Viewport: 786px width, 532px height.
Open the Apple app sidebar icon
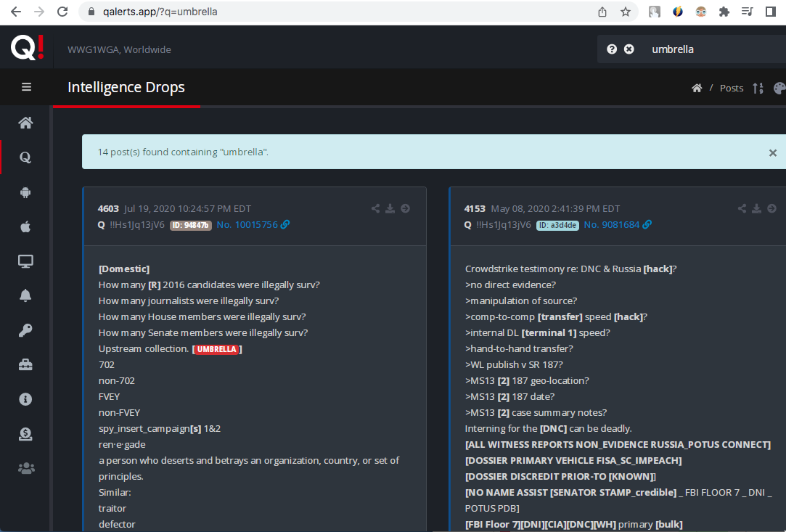[25, 226]
